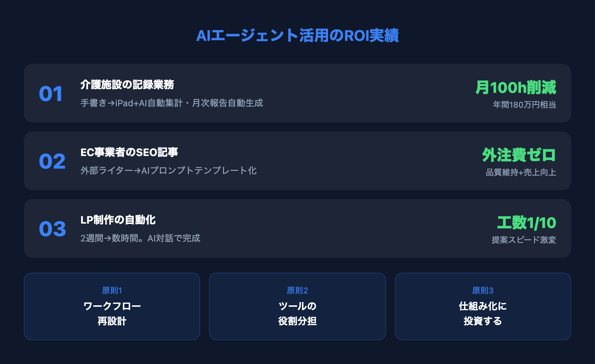Image resolution: width=595 pixels, height=364 pixels.
Task: Click the heading 介護施設の記録業務
Action: click(x=127, y=85)
